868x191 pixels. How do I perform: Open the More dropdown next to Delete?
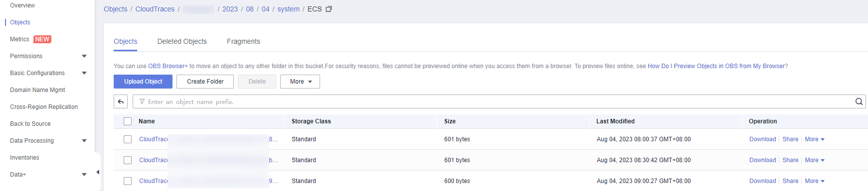[300, 82]
